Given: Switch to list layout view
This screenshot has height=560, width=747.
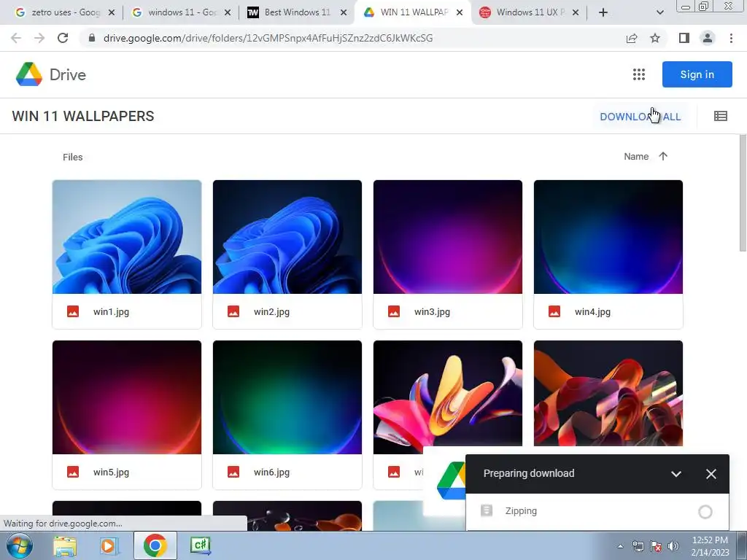Looking at the screenshot, I should coord(720,116).
